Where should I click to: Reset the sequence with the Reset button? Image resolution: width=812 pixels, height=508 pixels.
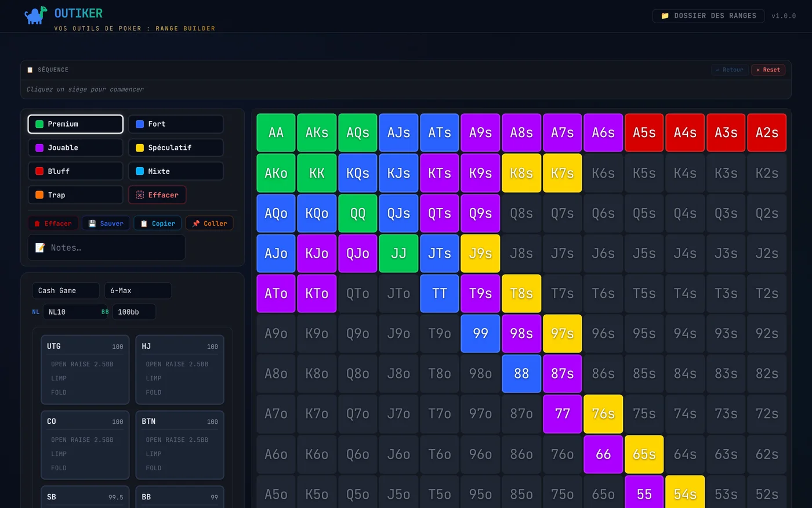[768, 70]
